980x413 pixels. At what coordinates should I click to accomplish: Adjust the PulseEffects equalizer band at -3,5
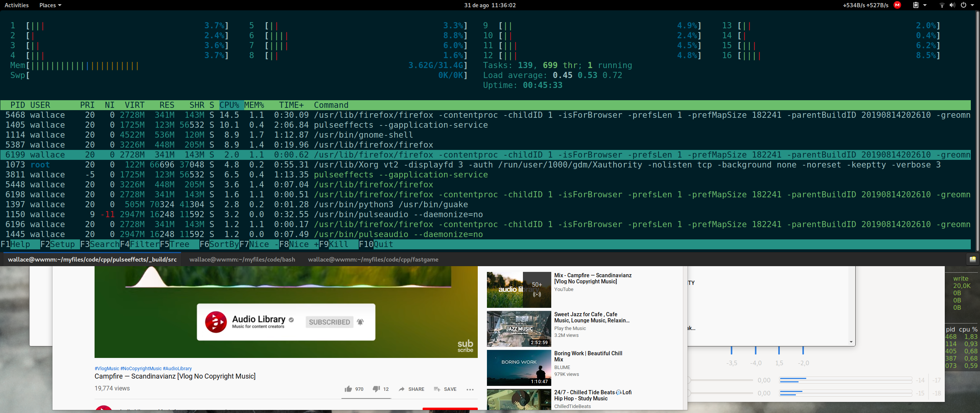pos(732,350)
